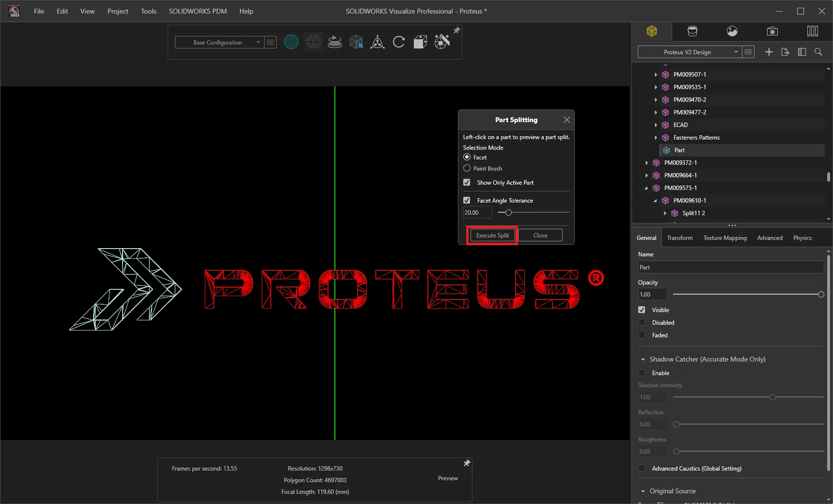The image size is (833, 504).
Task: Close the Part Splitting dialog with X
Action: click(567, 120)
